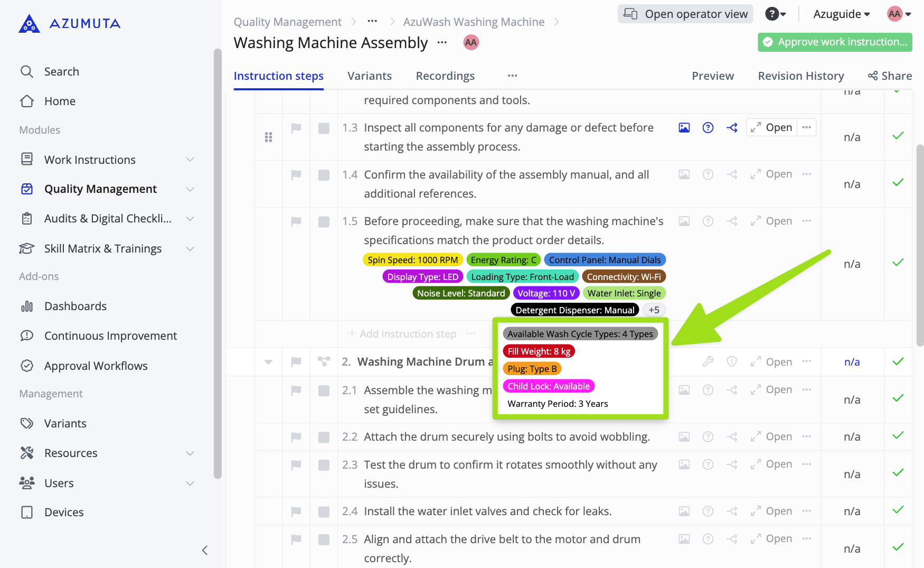Click the Spin Speed: 1000 RPM yellow tag
The height and width of the screenshot is (568, 924).
coord(412,260)
